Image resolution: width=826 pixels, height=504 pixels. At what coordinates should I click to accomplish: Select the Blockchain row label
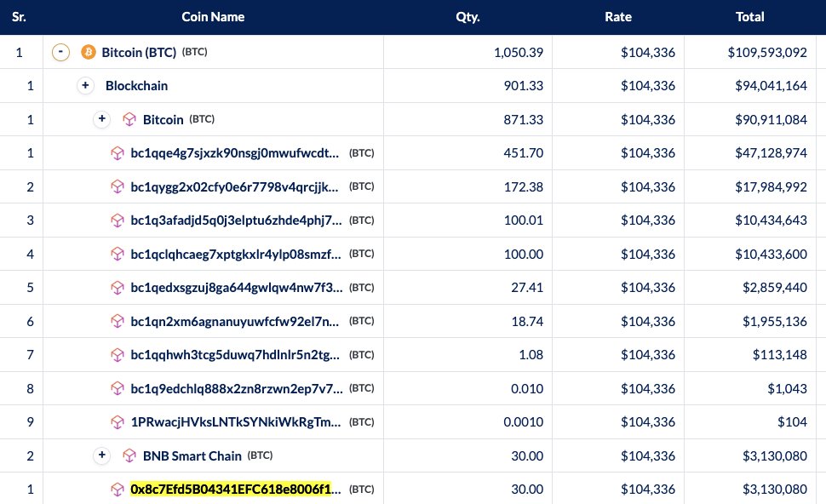[136, 86]
